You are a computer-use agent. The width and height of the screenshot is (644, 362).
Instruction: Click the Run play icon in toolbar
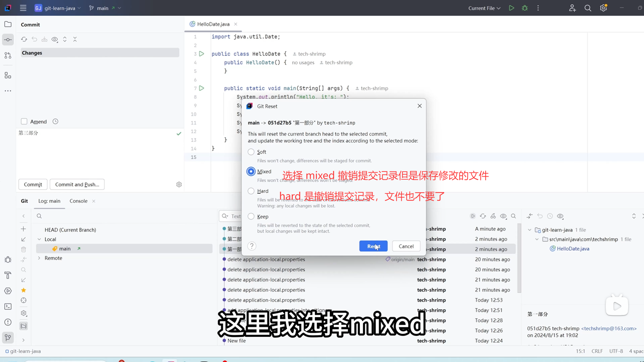pos(512,8)
